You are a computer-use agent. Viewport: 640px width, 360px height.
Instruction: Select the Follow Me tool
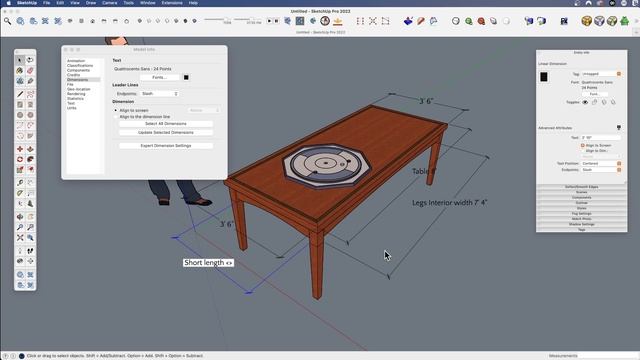coord(30,159)
